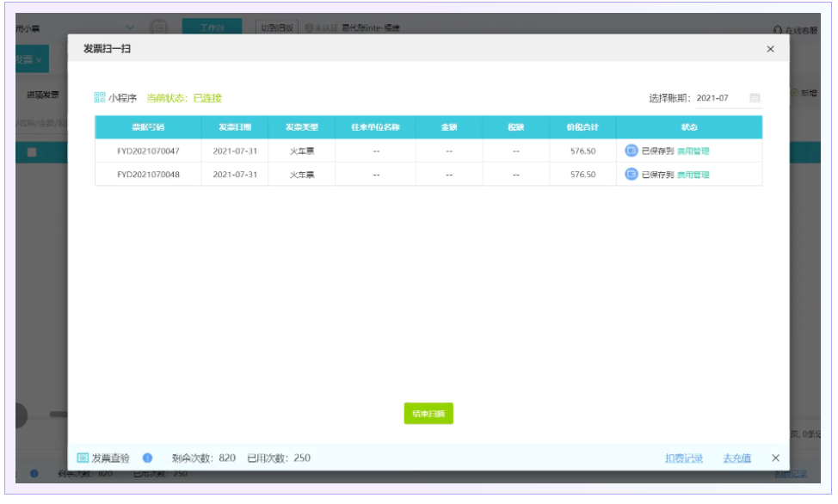Image resolution: width=838 pixels, height=504 pixels.
Task: Click the saved-status icon for FYD2021070047
Action: tap(632, 151)
